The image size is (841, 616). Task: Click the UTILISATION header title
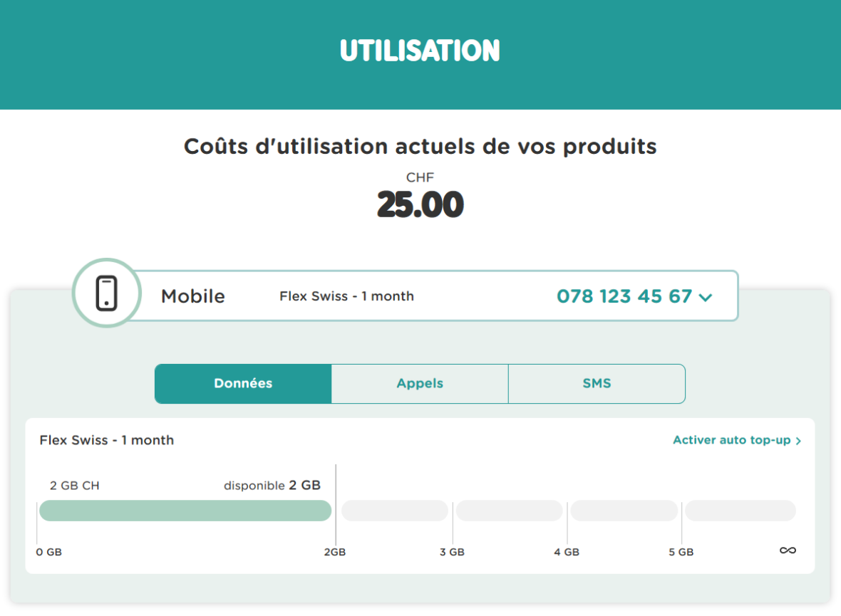coord(420,51)
